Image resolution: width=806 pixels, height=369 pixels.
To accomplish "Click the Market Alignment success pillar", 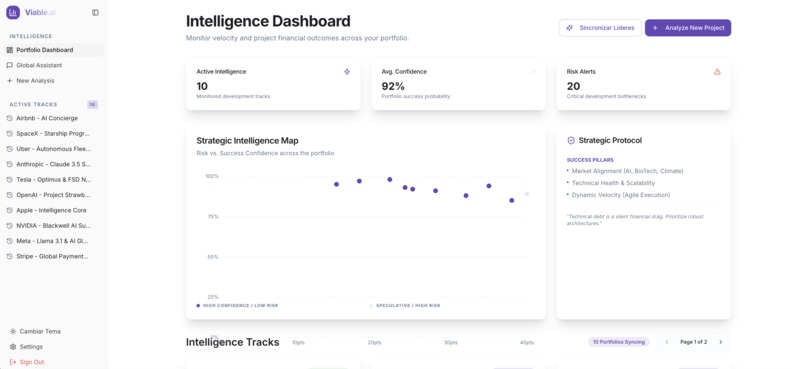I will pos(628,171).
